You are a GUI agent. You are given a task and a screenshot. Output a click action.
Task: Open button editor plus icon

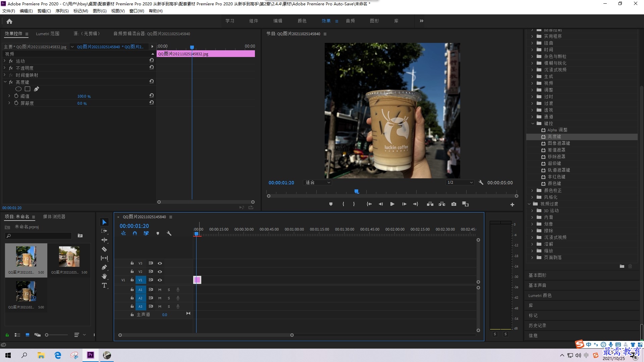(x=512, y=204)
